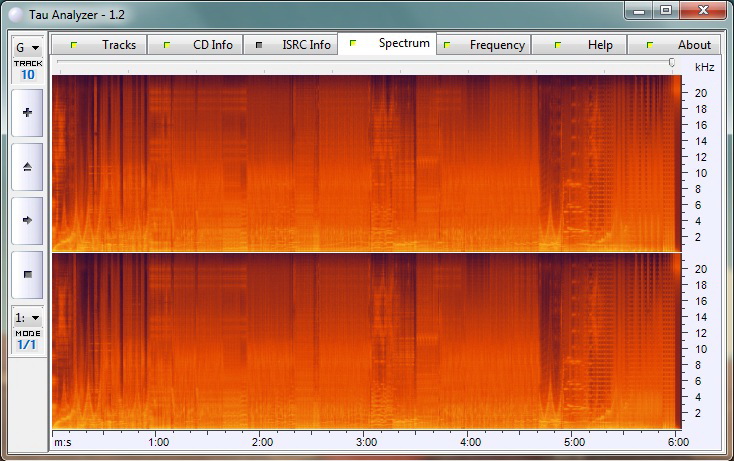Viewport: 734px width, 461px height.
Task: Click the eject disc button
Action: (x=27, y=167)
